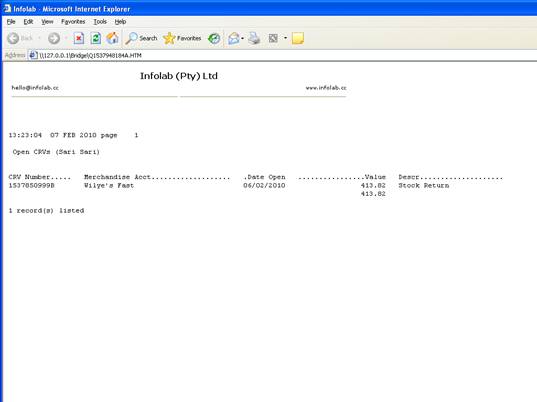This screenshot has height=402, width=537.
Task: Open the View menu
Action: (47, 22)
